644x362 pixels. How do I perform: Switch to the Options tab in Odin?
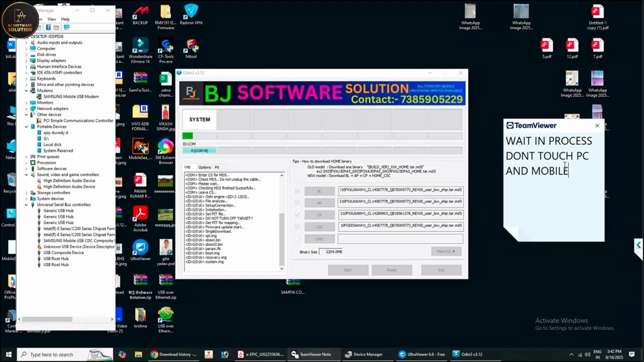pyautogui.click(x=204, y=167)
